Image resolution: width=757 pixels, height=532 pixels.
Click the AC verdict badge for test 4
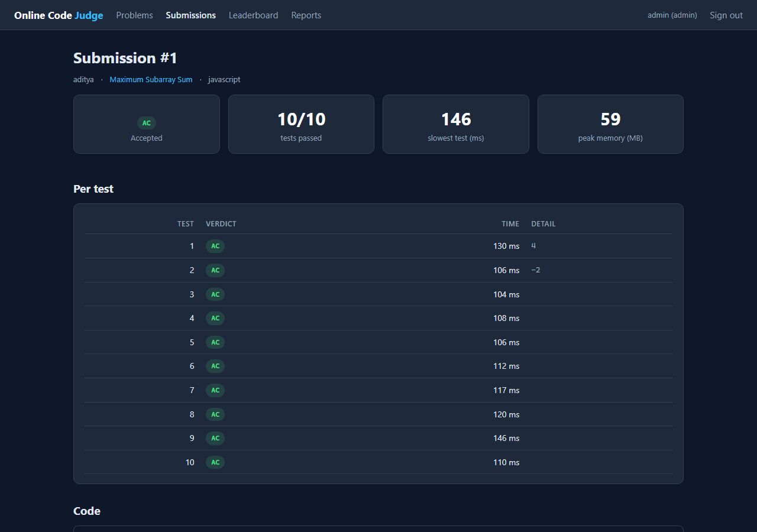215,318
